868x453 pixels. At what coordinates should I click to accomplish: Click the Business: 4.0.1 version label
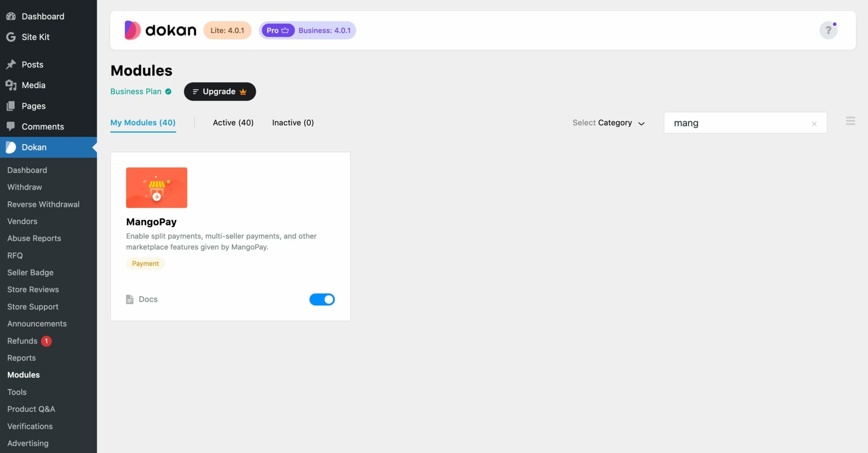coord(325,30)
